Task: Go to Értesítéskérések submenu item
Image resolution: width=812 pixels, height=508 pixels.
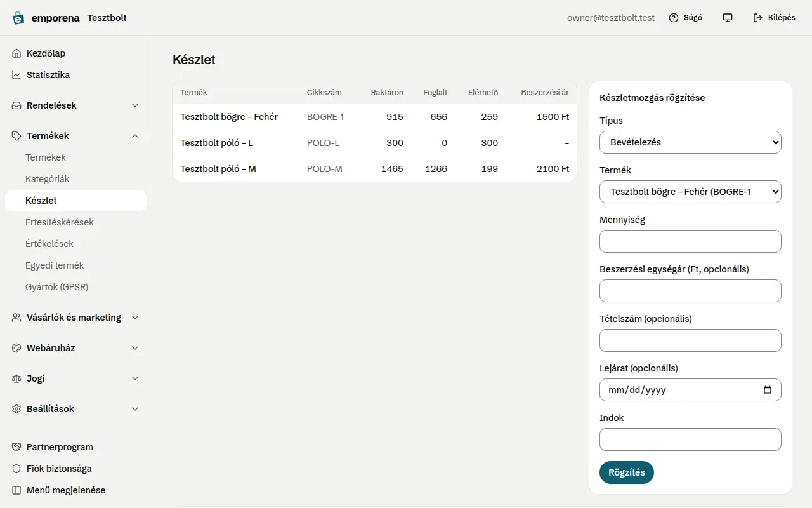Action: 75,222
